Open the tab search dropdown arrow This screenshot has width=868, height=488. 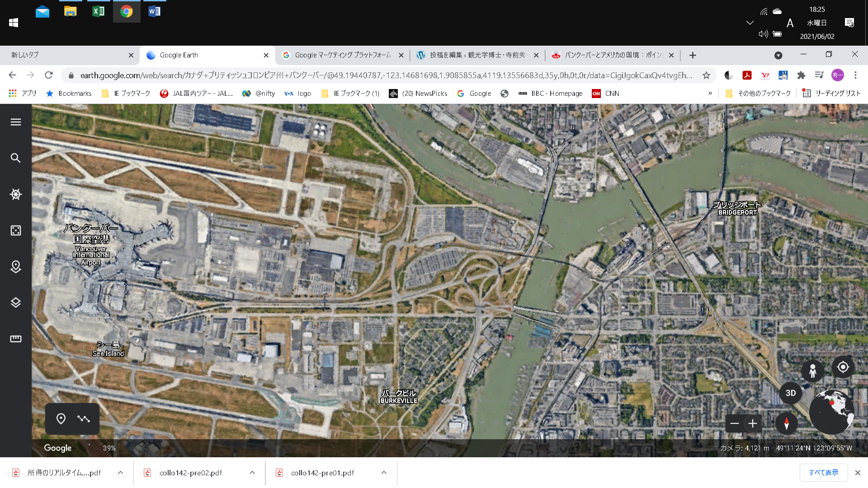(778, 55)
